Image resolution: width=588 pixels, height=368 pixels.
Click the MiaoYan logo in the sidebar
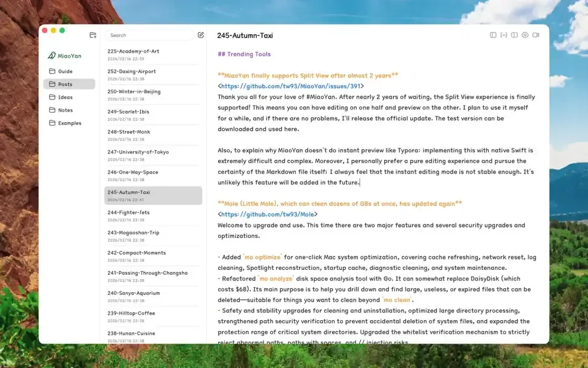click(64, 56)
